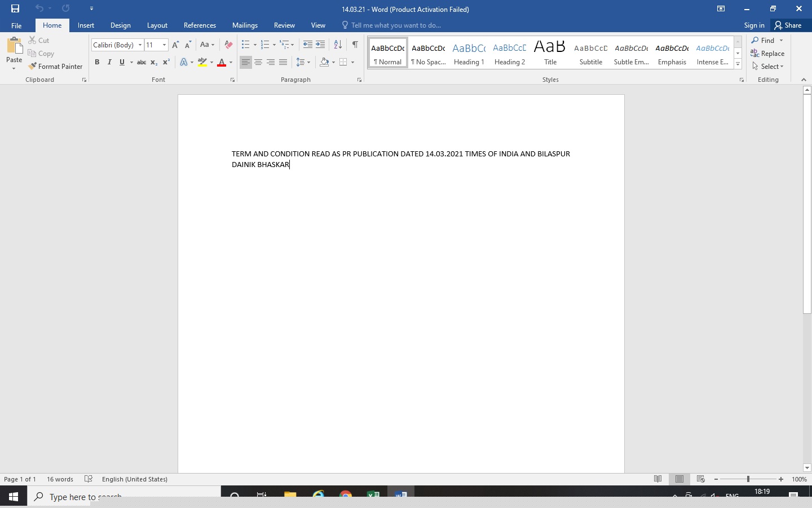The image size is (812, 508).
Task: Activate the Format Painter
Action: [x=56, y=67]
